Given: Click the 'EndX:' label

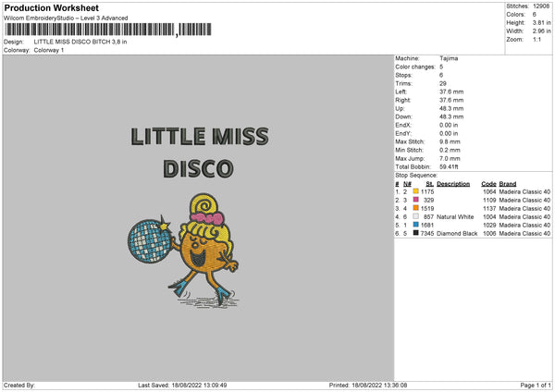Looking at the screenshot, I should coord(403,125).
